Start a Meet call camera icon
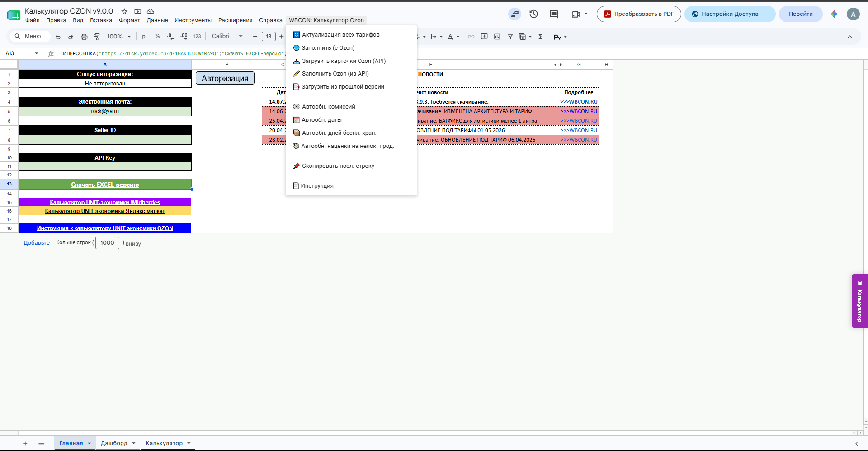Viewport: 868px width, 451px height. [x=576, y=14]
